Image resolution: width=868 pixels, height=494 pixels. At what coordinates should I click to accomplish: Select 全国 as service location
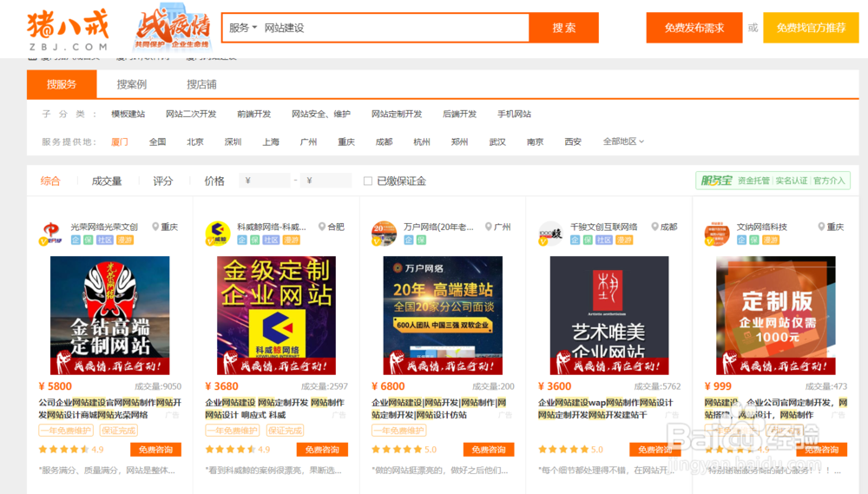coord(157,142)
